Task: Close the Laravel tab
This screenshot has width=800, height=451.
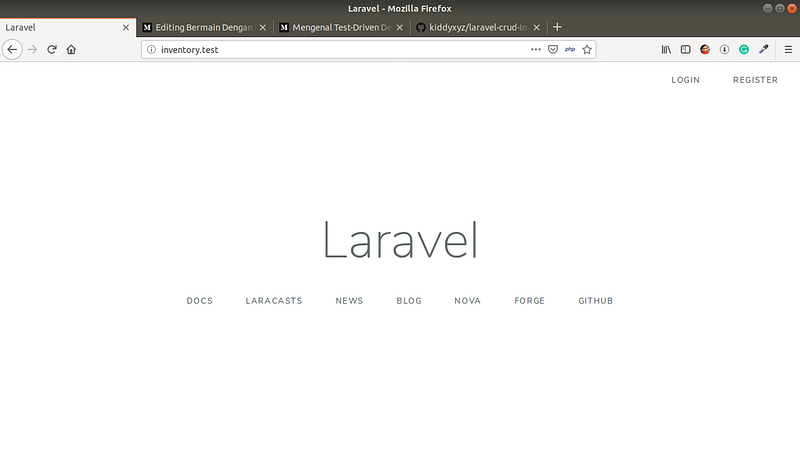Action: pos(126,28)
